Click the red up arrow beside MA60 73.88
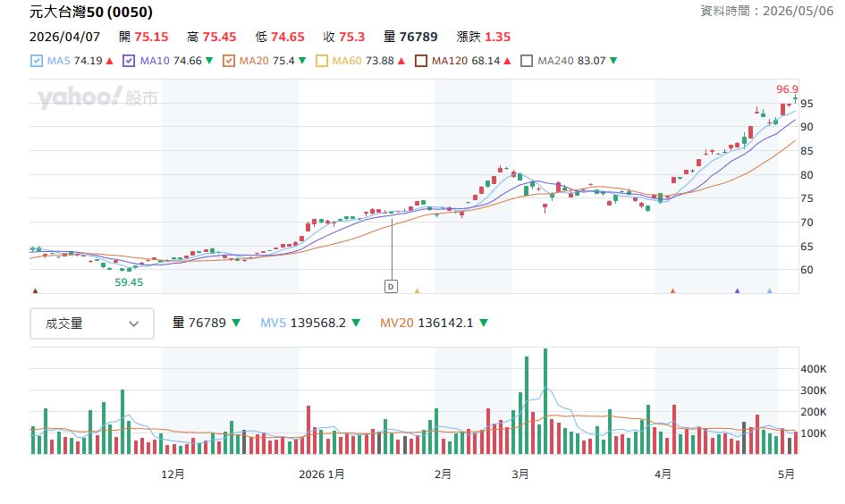The image size is (845, 504). [401, 61]
